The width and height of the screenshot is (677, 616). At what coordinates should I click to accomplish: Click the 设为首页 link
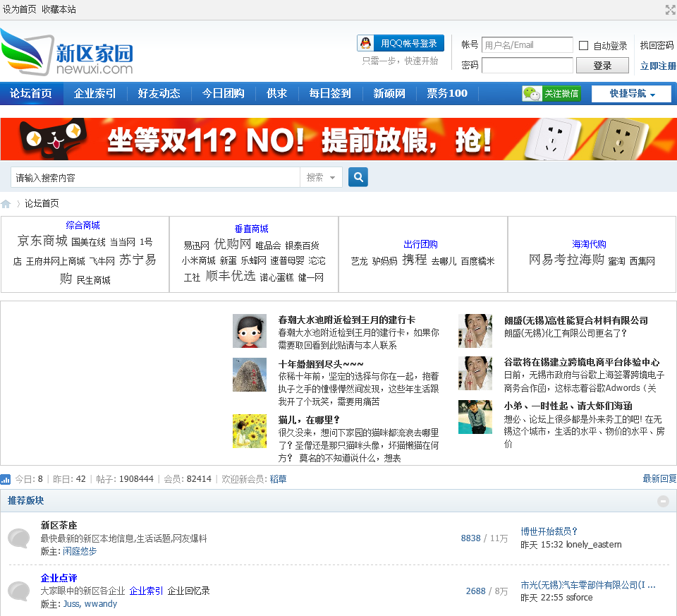point(20,9)
